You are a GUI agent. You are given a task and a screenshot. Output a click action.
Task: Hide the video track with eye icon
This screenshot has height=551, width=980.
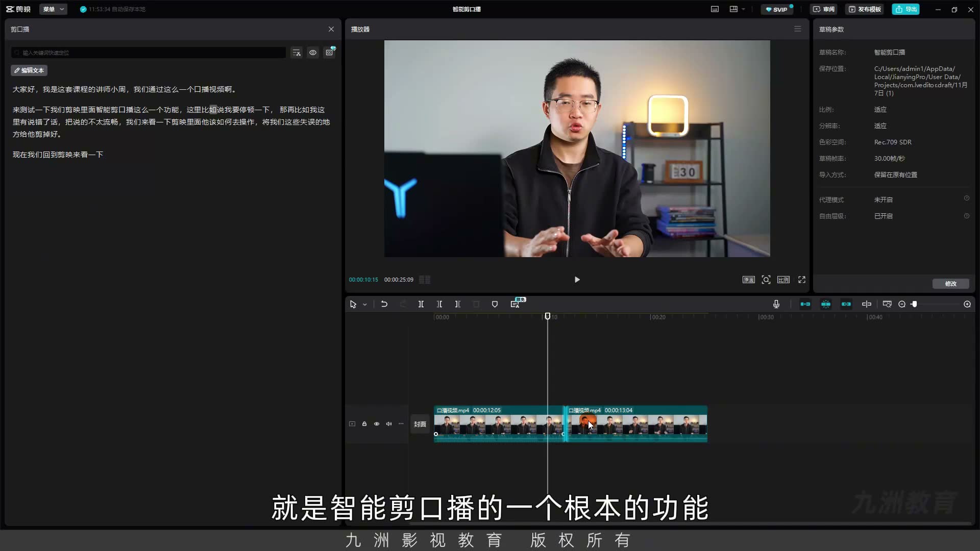pyautogui.click(x=377, y=424)
